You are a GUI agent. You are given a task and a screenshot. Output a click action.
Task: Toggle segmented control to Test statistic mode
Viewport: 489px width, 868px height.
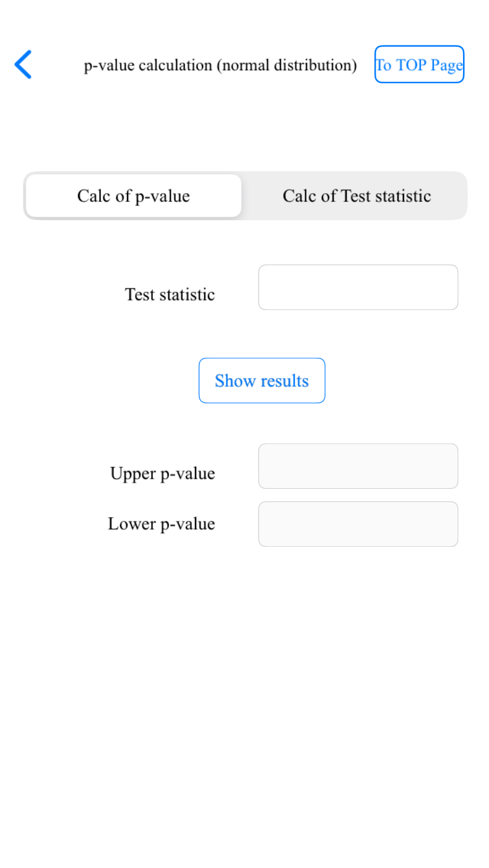tap(357, 195)
